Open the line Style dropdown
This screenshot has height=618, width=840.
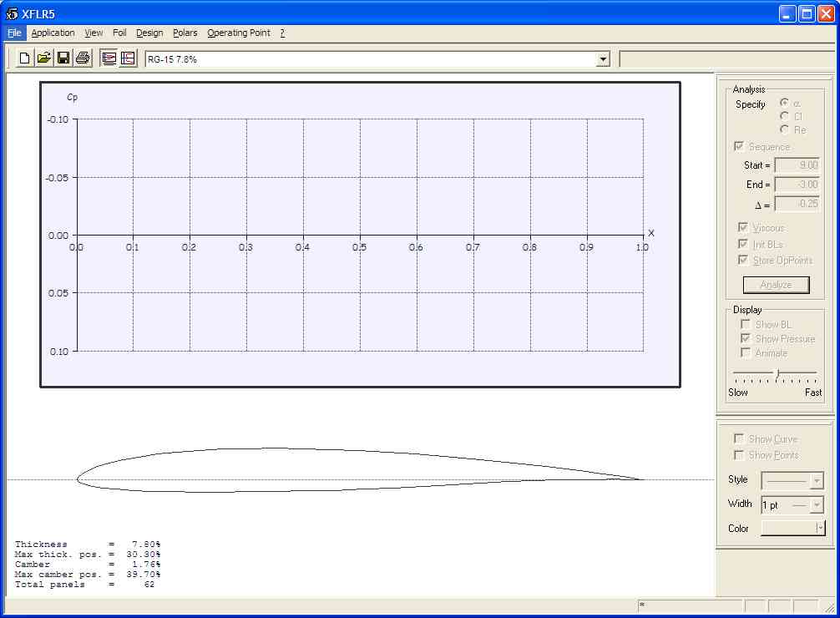click(792, 481)
